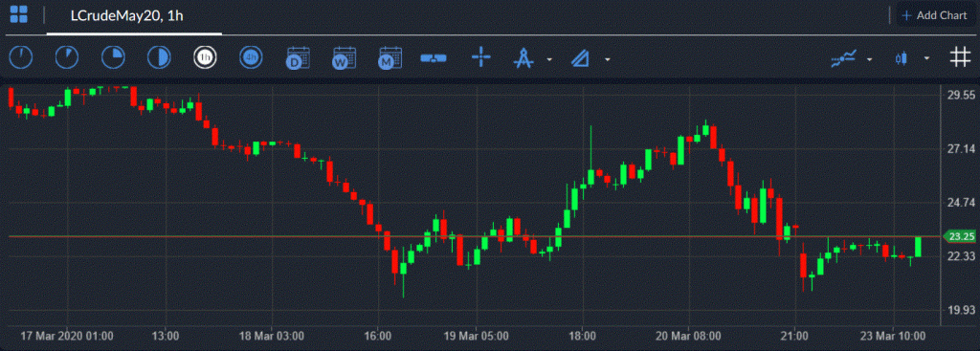Expand the indicators dropdown arrow
Image resolution: width=980 pixels, height=351 pixels.
pyautogui.click(x=869, y=60)
